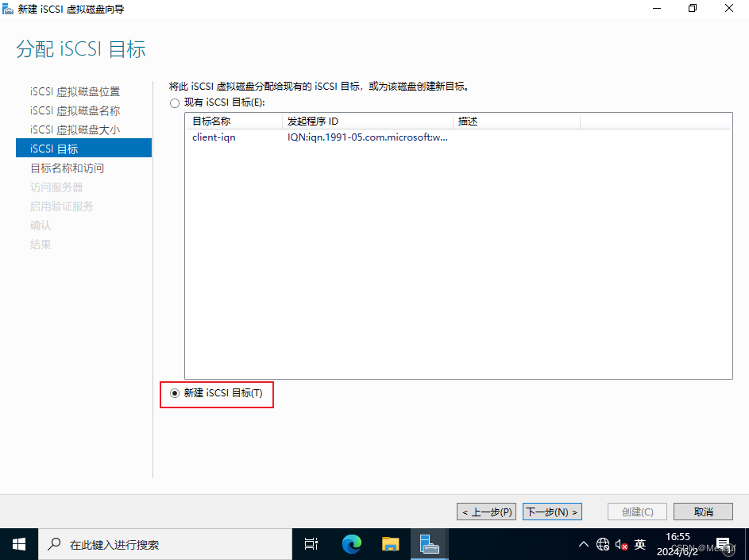Select the 新建 iSCSI 目标 radio button
Image resolution: width=749 pixels, height=560 pixels.
pyautogui.click(x=175, y=393)
